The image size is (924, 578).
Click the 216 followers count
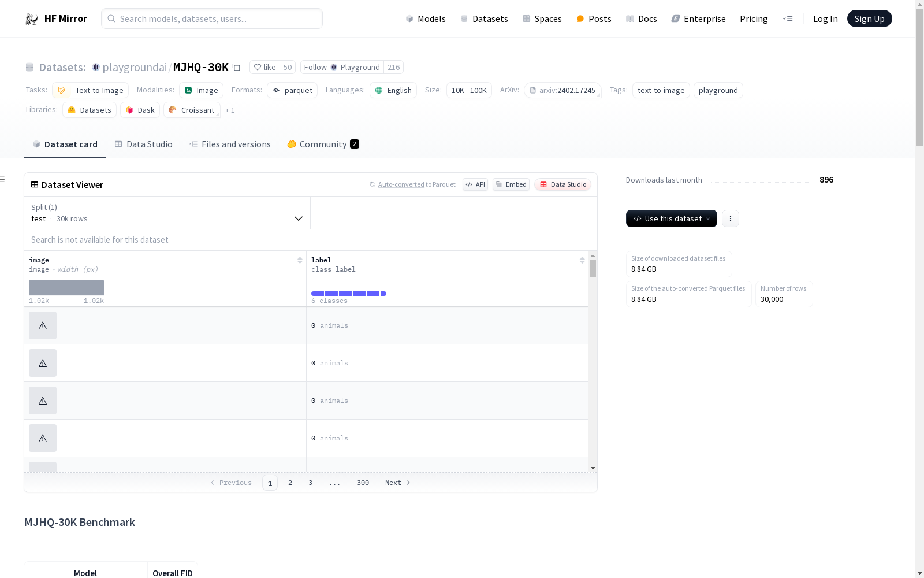pos(394,67)
